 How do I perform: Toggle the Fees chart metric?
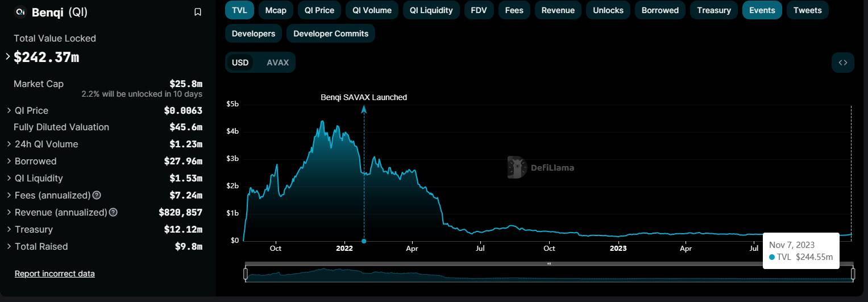coord(514,10)
